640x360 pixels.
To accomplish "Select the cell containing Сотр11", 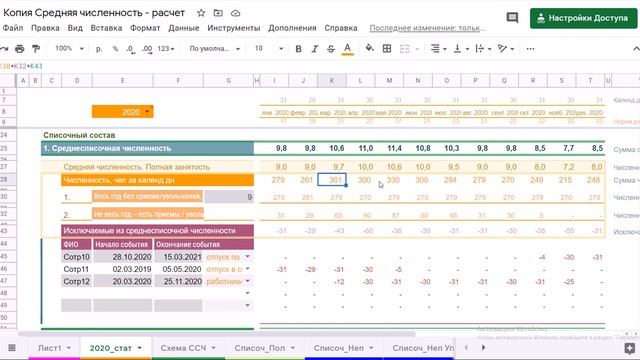I will pos(76,269).
